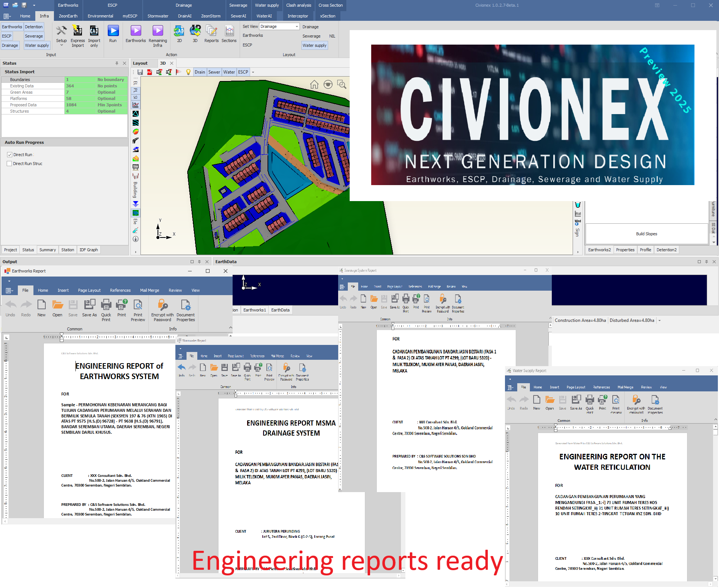719x588 pixels.
Task: Open quick access toolbar customize arrow
Action: (34, 5)
